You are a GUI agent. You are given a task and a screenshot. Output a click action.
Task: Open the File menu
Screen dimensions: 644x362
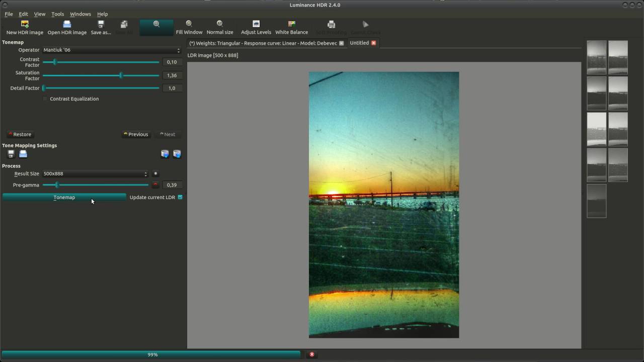pyautogui.click(x=9, y=14)
